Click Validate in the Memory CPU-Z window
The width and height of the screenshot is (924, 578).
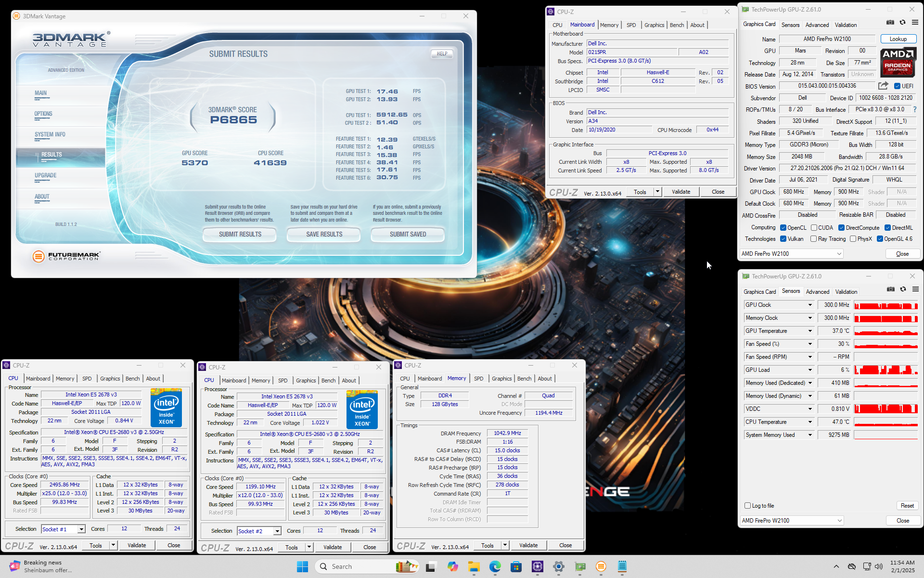click(x=528, y=545)
